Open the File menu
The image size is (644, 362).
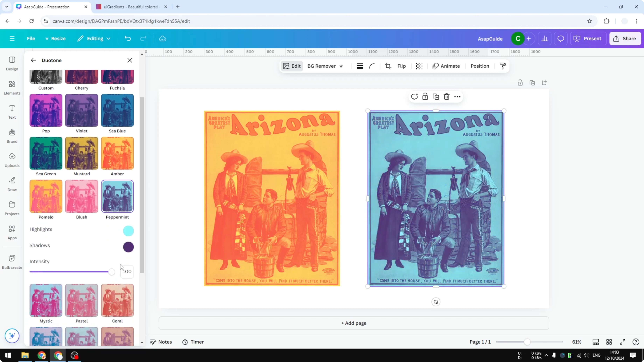click(x=31, y=38)
